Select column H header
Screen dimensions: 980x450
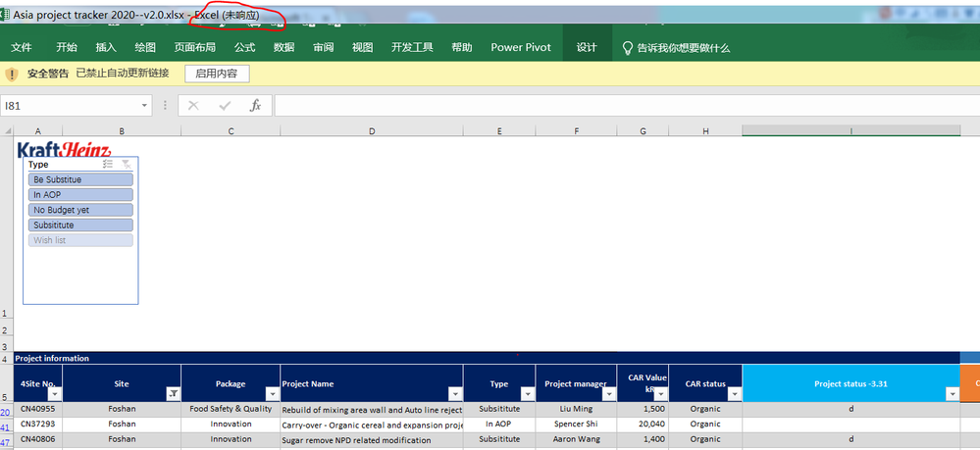pos(705,130)
